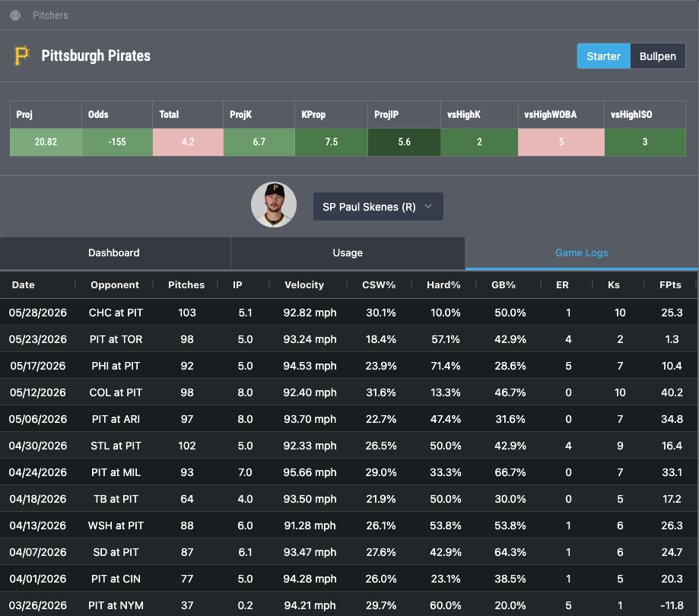Click the PIT at CIN opponent cell
This screenshot has width=699, height=616.
[x=116, y=579]
